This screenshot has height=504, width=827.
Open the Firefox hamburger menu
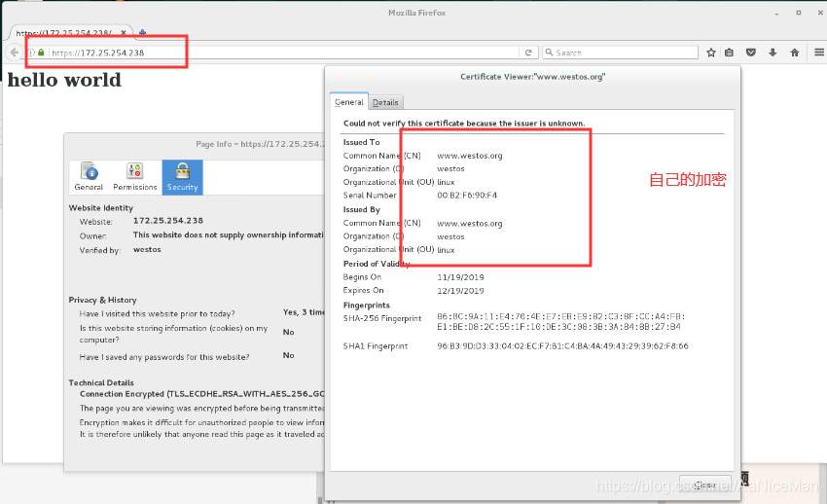(x=819, y=53)
